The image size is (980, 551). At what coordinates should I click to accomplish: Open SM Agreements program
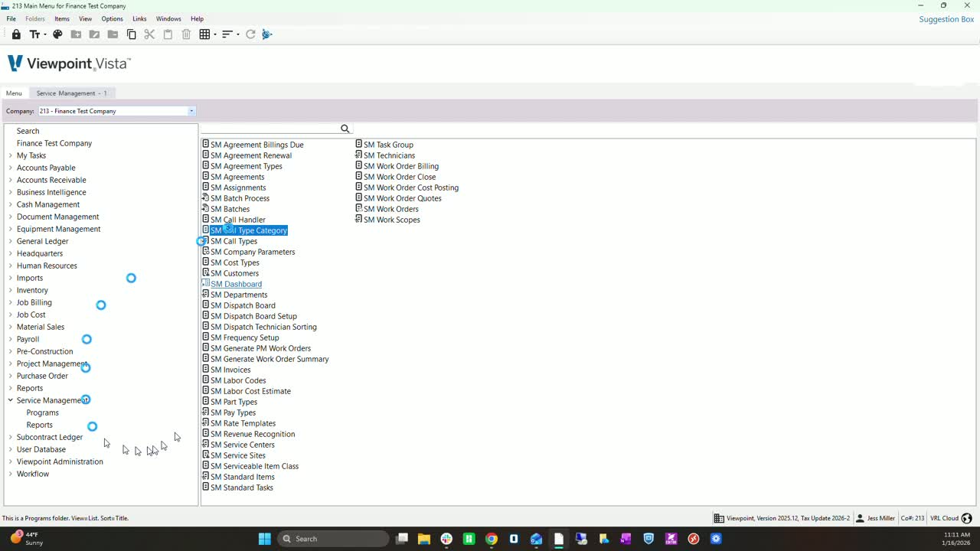click(237, 177)
